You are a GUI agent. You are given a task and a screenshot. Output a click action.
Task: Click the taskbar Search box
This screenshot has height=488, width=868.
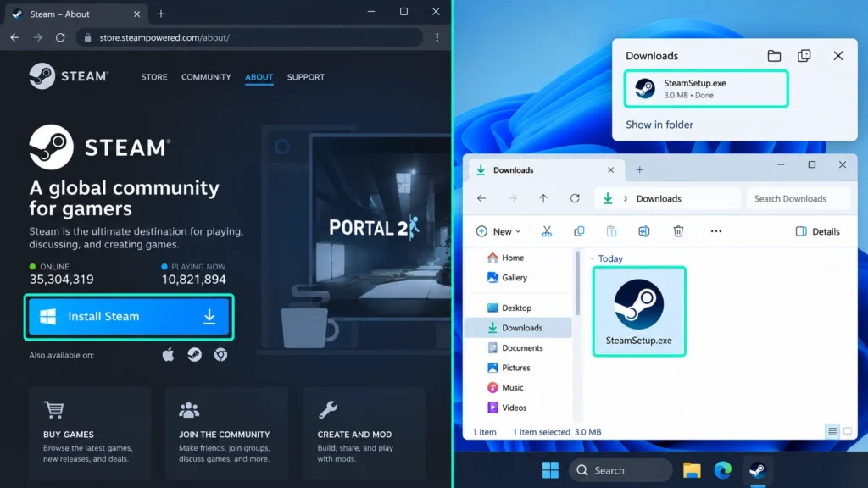620,470
